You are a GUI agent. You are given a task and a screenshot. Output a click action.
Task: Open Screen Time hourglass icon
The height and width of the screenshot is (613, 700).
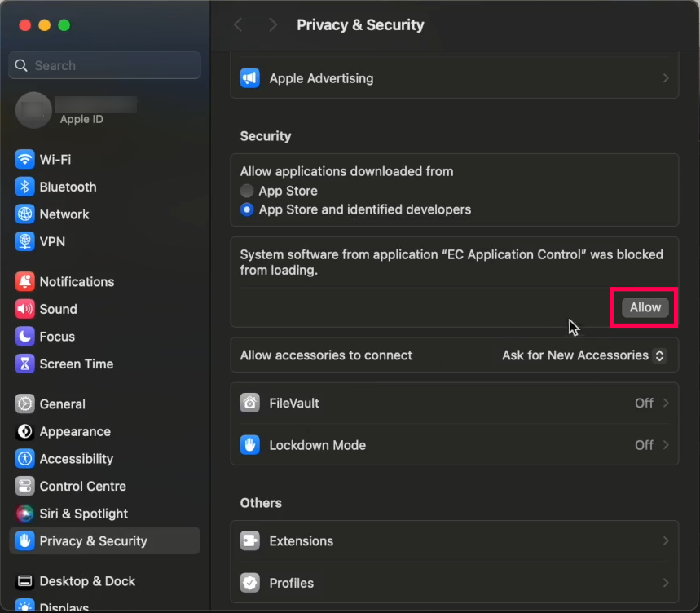click(x=24, y=364)
